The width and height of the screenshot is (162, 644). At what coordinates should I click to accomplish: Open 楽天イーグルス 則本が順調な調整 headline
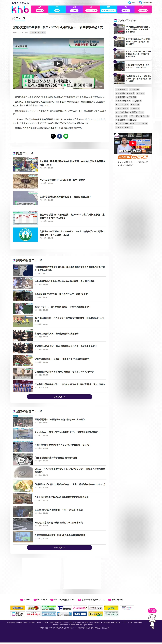tap(62, 307)
